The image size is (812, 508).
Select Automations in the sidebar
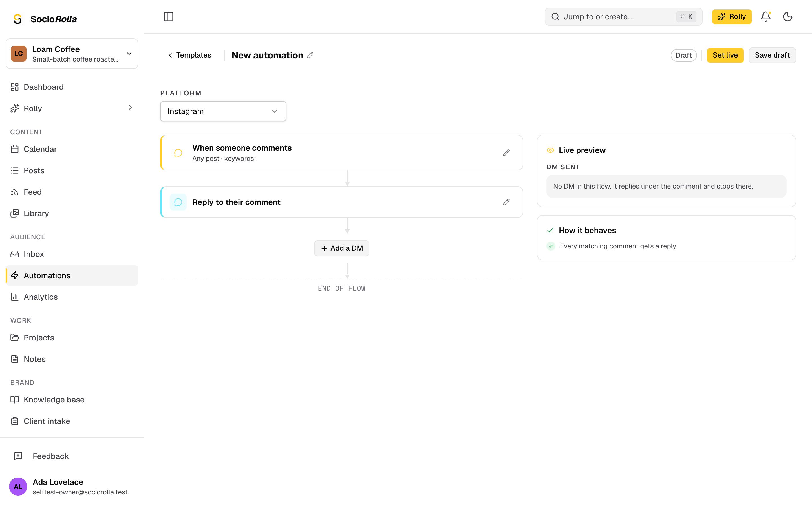[72, 275]
